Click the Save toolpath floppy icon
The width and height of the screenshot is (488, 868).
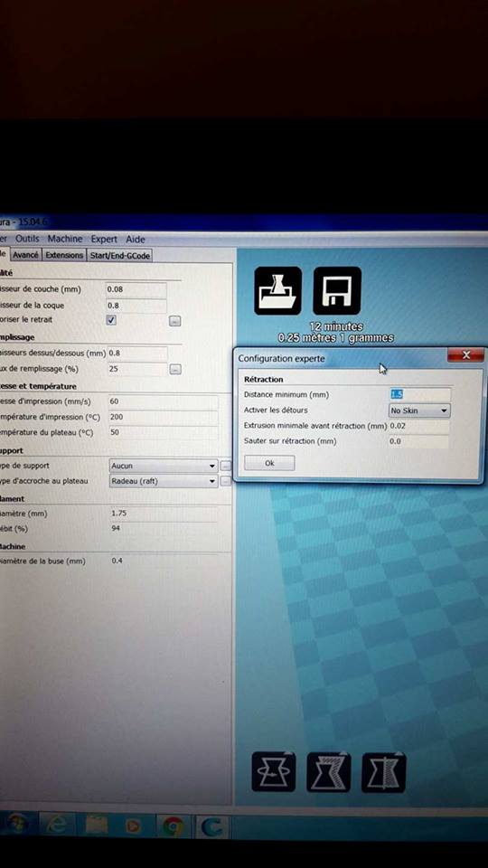337,290
